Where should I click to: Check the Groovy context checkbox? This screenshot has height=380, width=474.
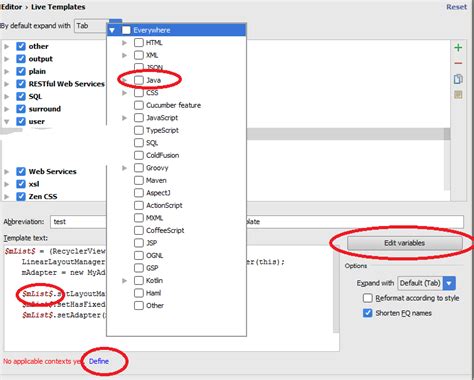tap(139, 168)
